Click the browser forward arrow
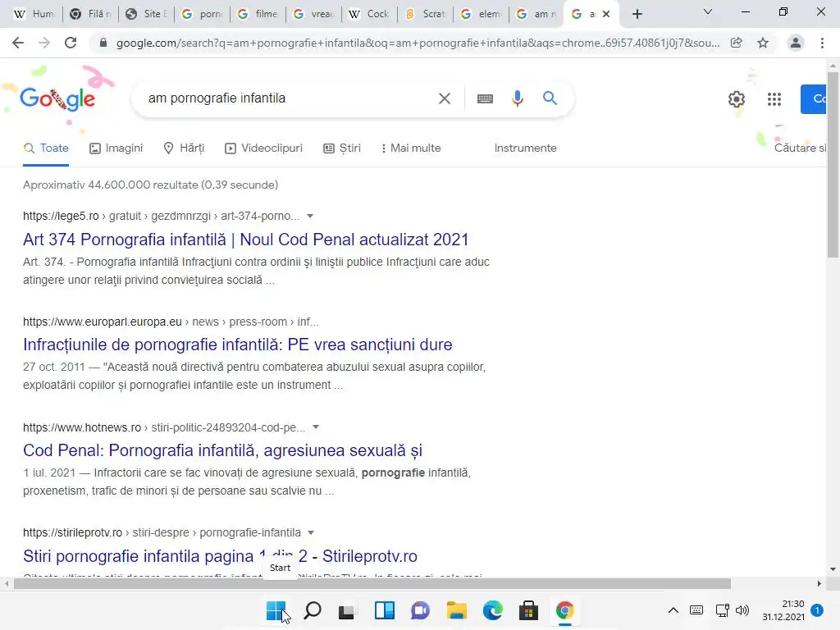This screenshot has width=840, height=630. coord(44,43)
